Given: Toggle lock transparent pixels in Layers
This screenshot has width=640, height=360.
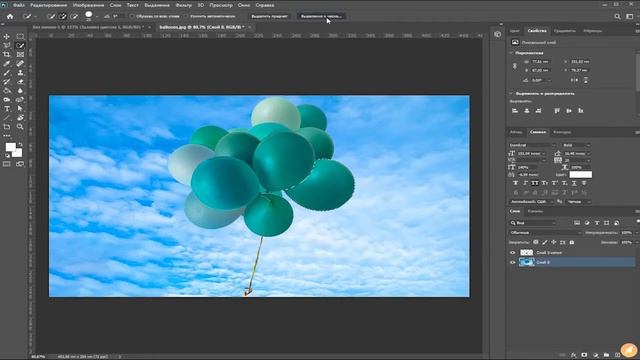Looking at the screenshot, I should point(536,242).
